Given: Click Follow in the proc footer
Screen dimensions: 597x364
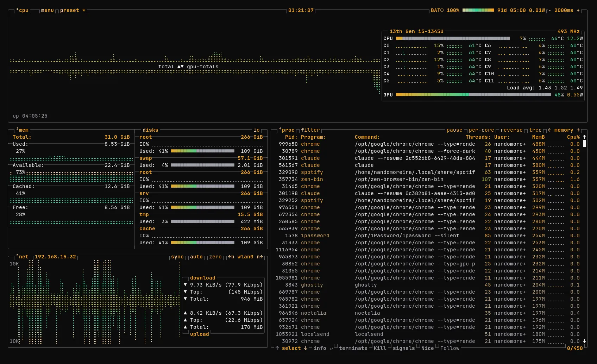Looking at the screenshot, I should point(450,348).
